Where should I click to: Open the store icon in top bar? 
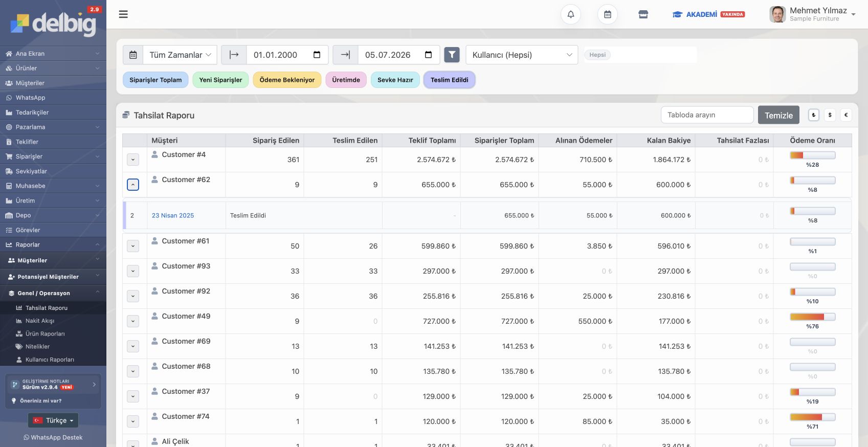pyautogui.click(x=643, y=14)
